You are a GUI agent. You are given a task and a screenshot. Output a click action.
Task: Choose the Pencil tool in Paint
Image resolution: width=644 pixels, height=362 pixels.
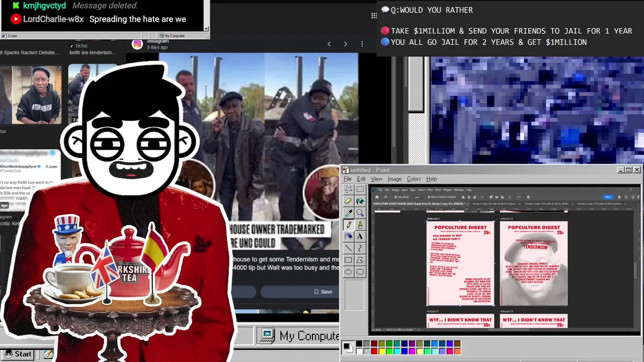coord(348,225)
